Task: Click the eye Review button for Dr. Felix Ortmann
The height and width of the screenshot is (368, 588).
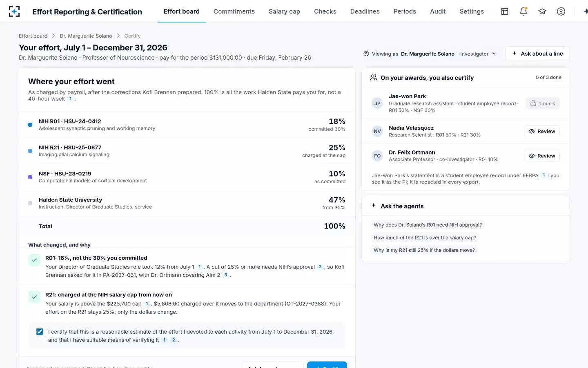Action: 542,156
